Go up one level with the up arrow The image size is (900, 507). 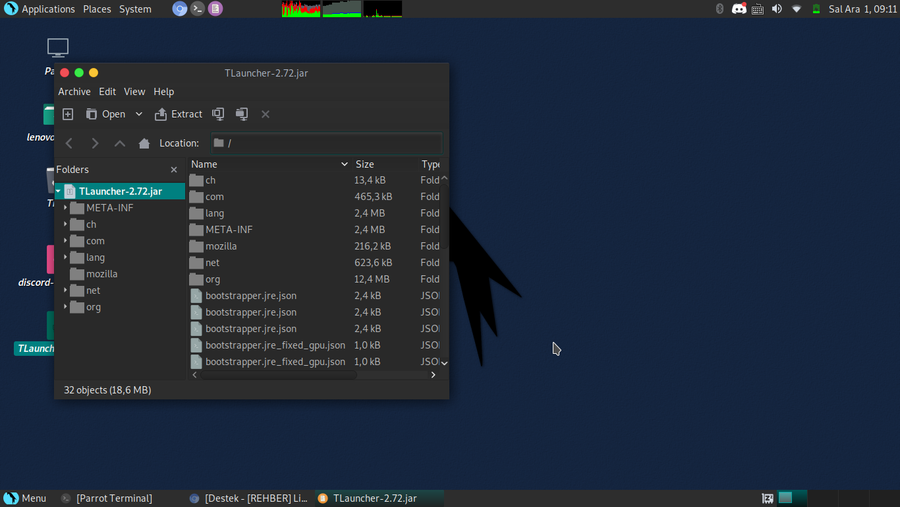pos(119,143)
